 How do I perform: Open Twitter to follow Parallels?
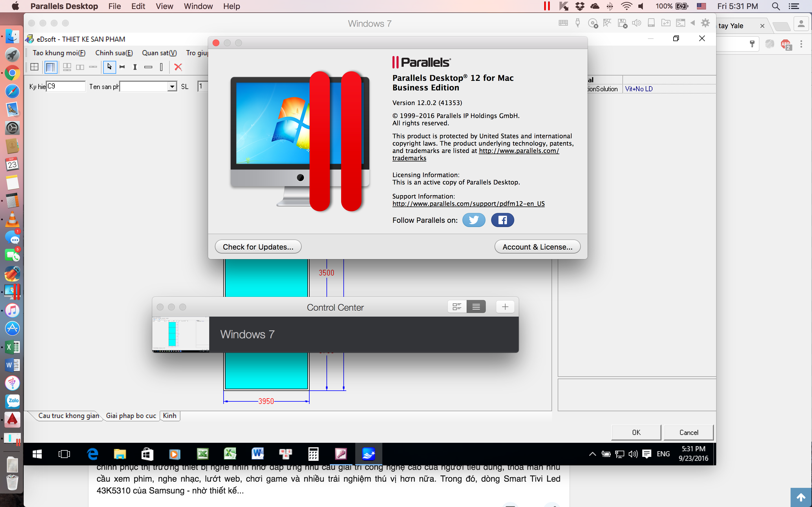(473, 220)
